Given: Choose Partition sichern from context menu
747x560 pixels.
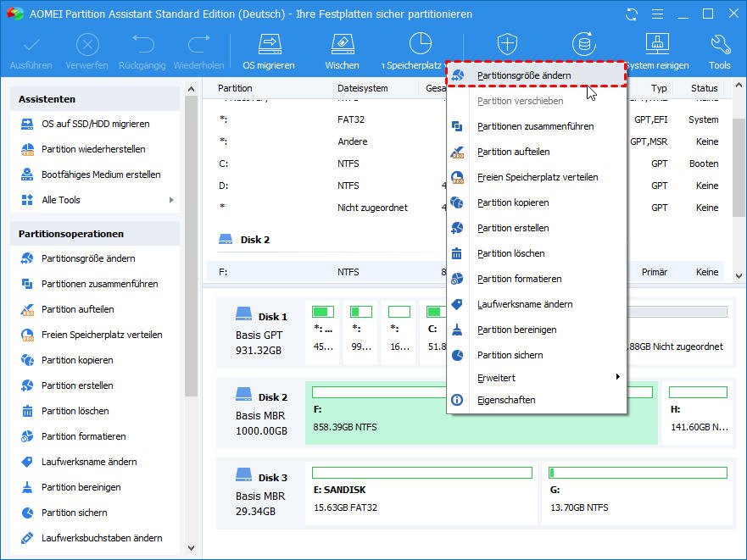Looking at the screenshot, I should point(536,355).
